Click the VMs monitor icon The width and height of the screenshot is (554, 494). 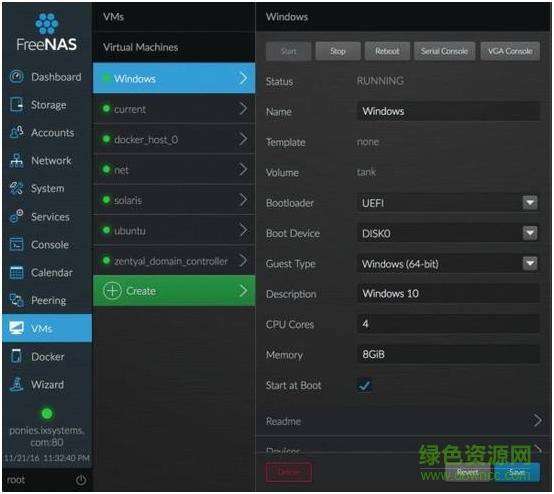pos(17,328)
